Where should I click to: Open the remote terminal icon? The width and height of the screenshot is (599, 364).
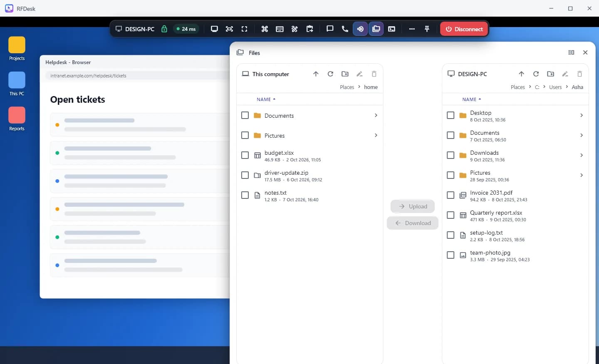coord(391,29)
